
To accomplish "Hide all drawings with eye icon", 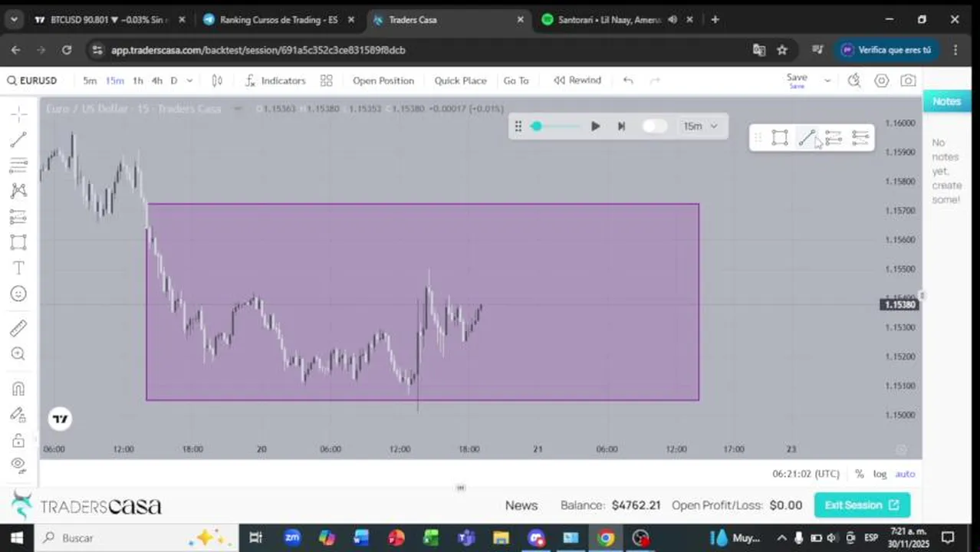I will 19,465.
